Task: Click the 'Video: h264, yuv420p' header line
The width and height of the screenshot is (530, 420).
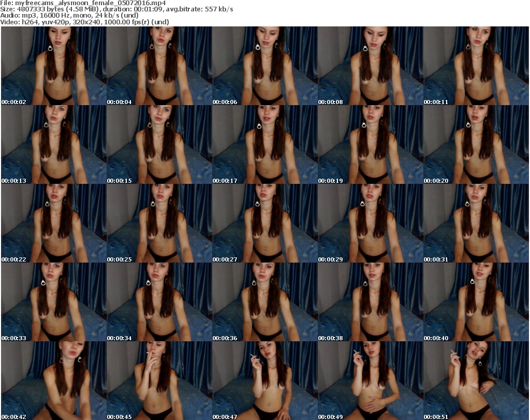Action: (x=84, y=22)
